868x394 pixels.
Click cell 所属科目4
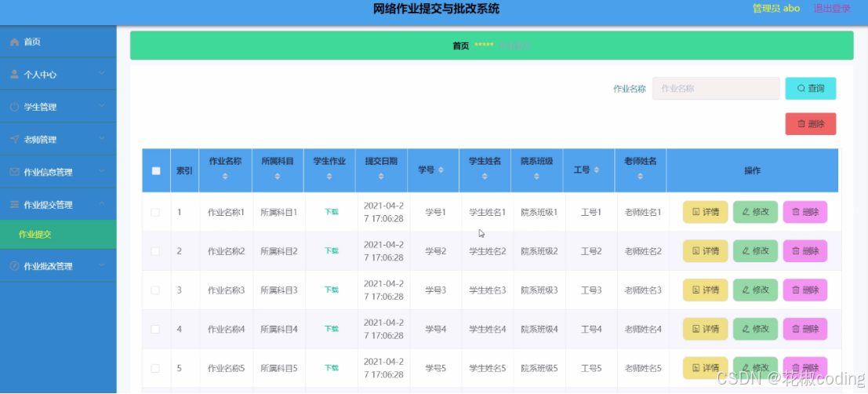point(279,329)
